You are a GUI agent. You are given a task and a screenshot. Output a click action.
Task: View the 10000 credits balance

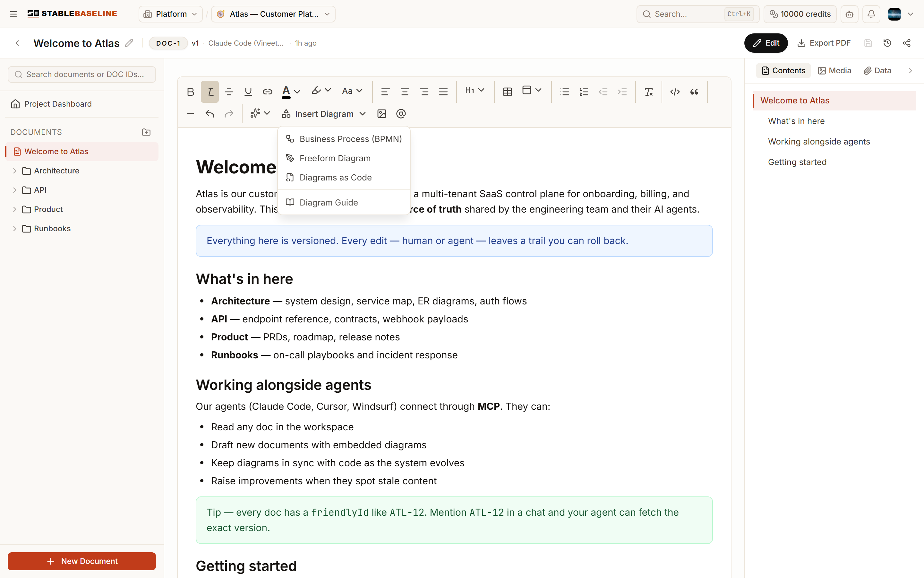pyautogui.click(x=800, y=14)
